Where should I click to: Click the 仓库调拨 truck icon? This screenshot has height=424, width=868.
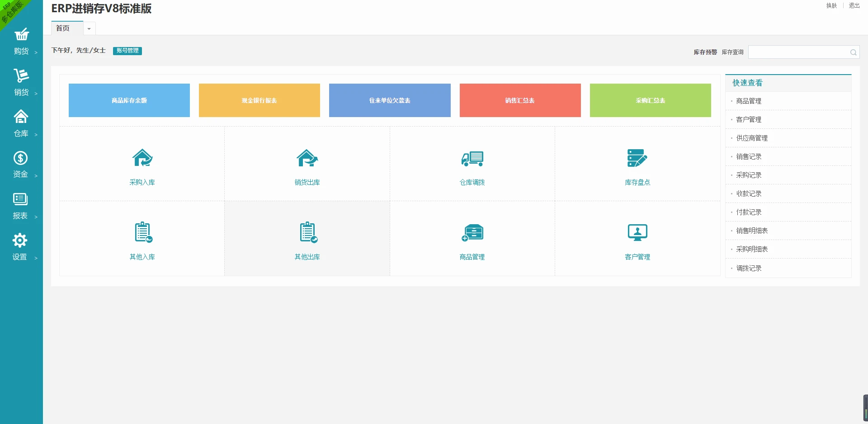coord(472,159)
